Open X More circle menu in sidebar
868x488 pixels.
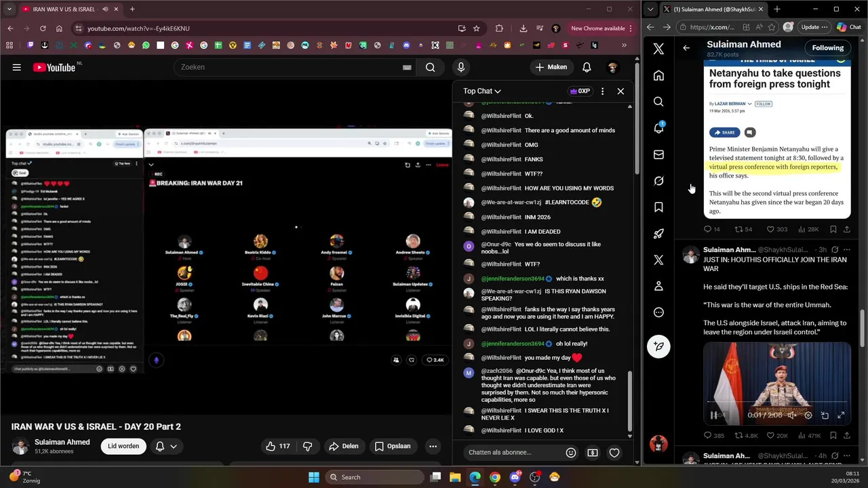(x=658, y=312)
